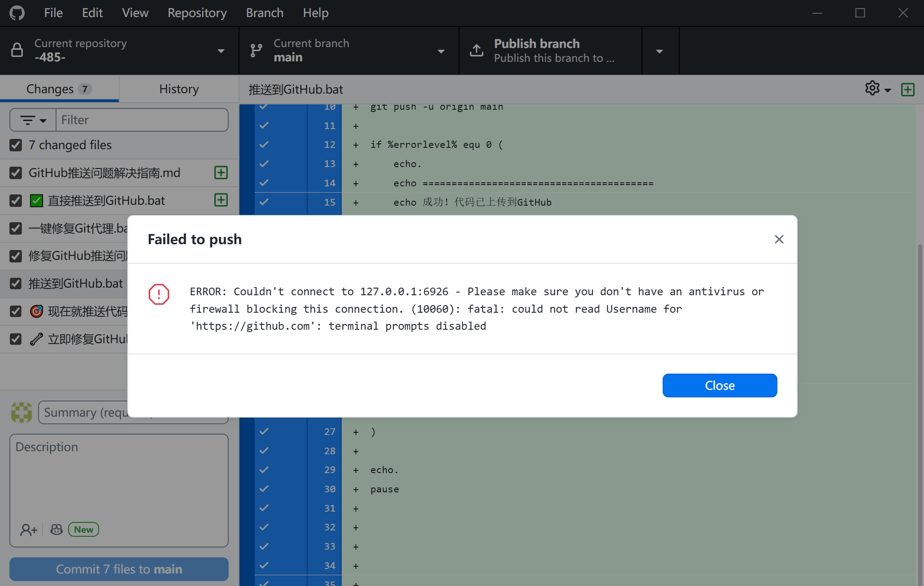
Task: Click the GitHub logo icon in the menu bar
Action: (x=17, y=13)
